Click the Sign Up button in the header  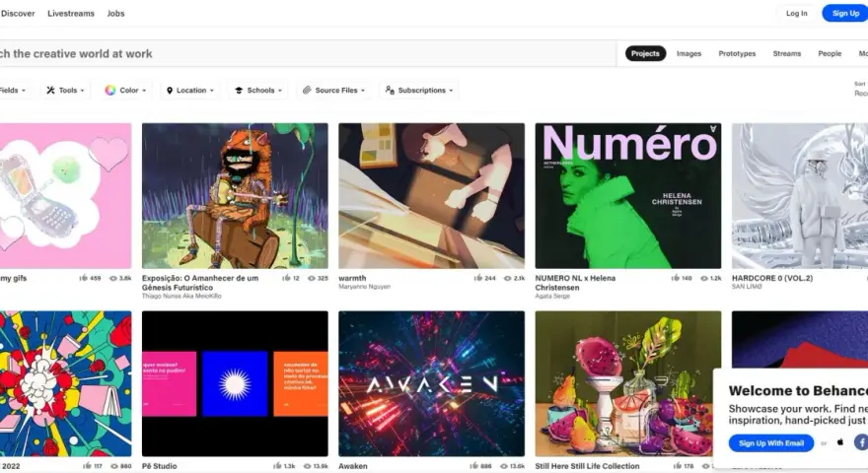(845, 13)
